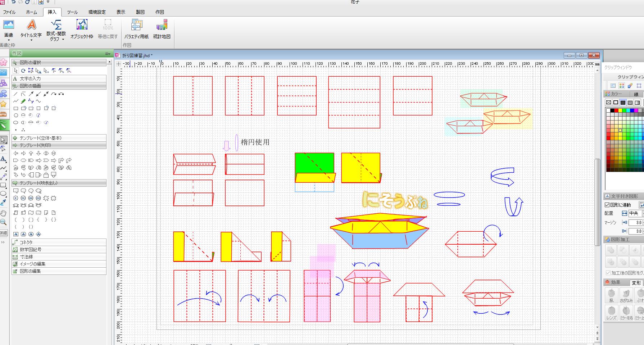Collapse テンプレート(吹き出し) section
The width and height of the screenshot is (644, 345).
point(59,183)
